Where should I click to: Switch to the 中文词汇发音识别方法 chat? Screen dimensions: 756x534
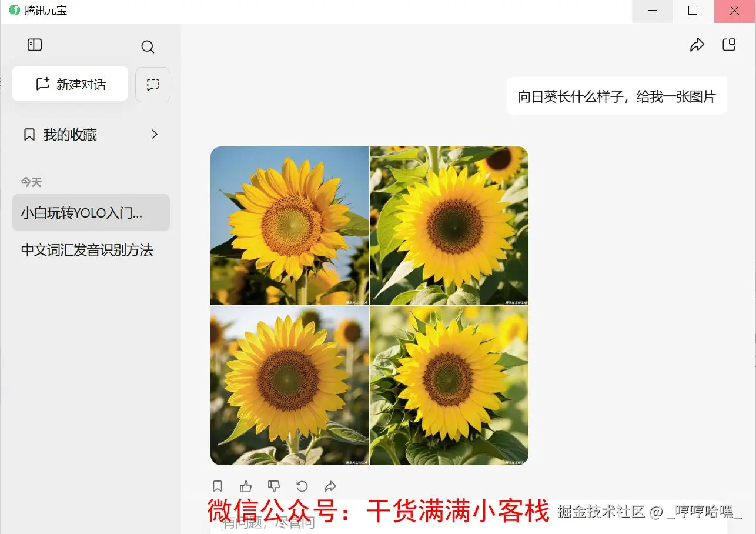click(x=88, y=250)
